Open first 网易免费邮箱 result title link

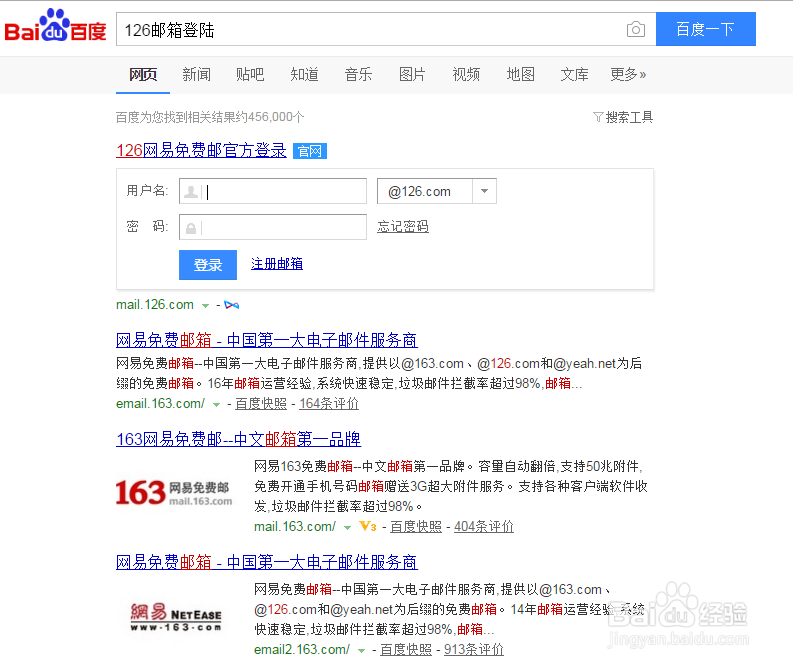(x=267, y=340)
